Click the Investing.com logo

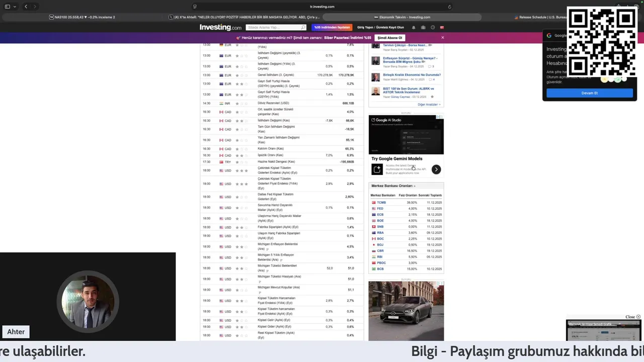[x=220, y=27]
